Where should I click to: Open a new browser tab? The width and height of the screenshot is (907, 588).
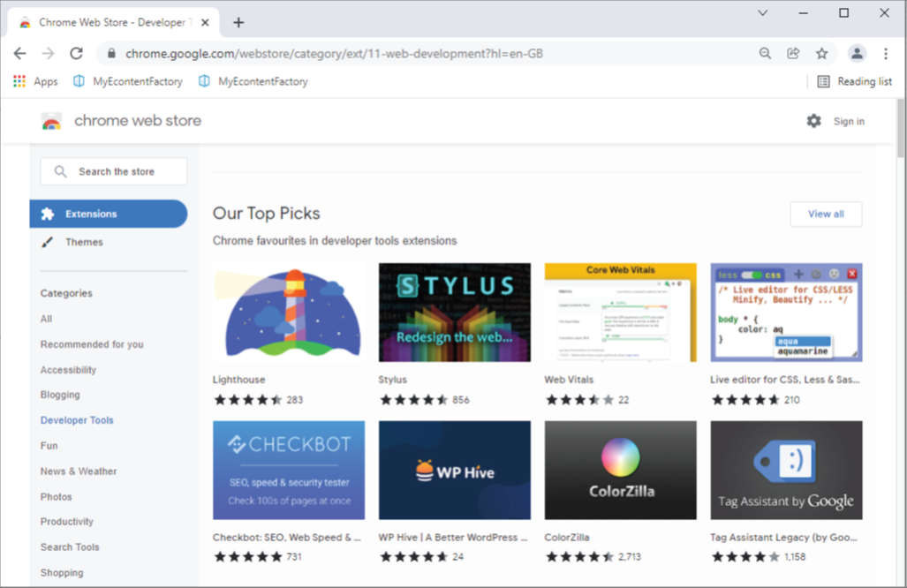tap(238, 23)
